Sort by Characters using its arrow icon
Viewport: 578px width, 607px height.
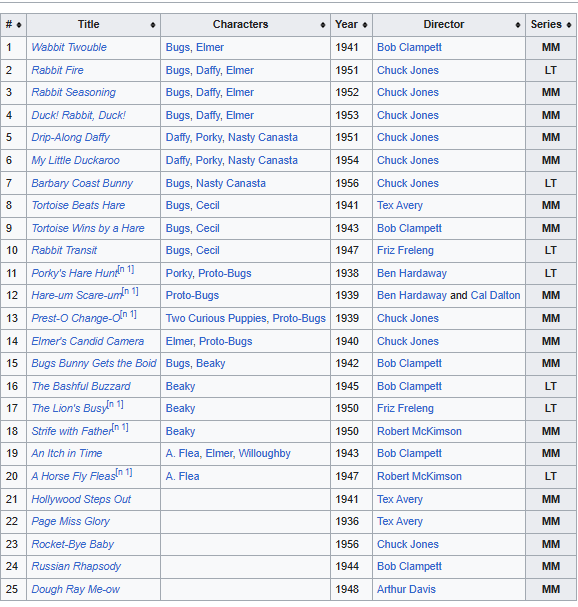pos(323,25)
